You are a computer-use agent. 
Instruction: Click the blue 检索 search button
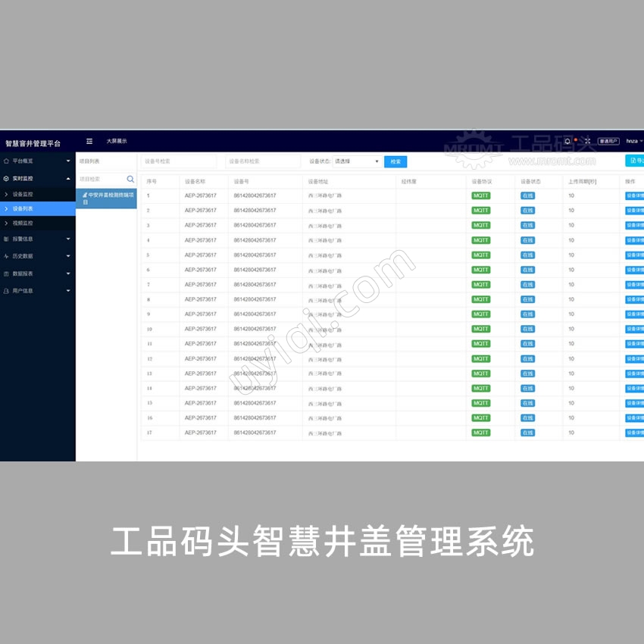(x=395, y=162)
